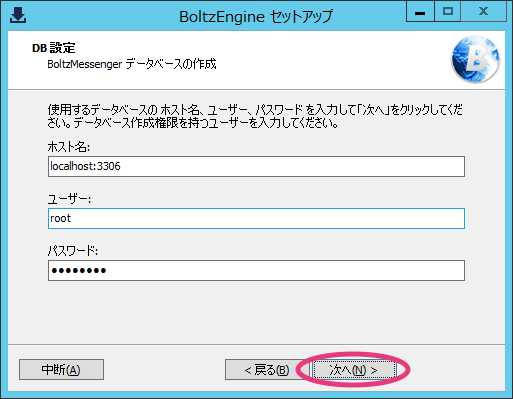This screenshot has width=513, height=399.
Task: Click the ホスト名: label
Action: coord(69,147)
